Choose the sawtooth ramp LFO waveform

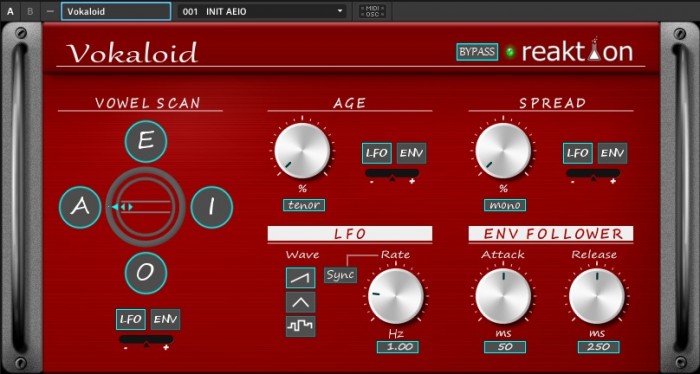click(300, 278)
